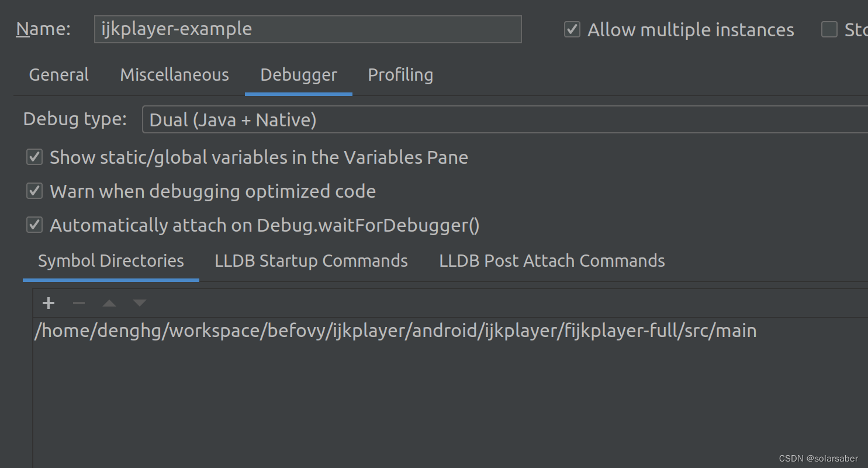Screen dimensions: 868x468
Task: Click empty area of symbol directories list
Action: pos(409,404)
